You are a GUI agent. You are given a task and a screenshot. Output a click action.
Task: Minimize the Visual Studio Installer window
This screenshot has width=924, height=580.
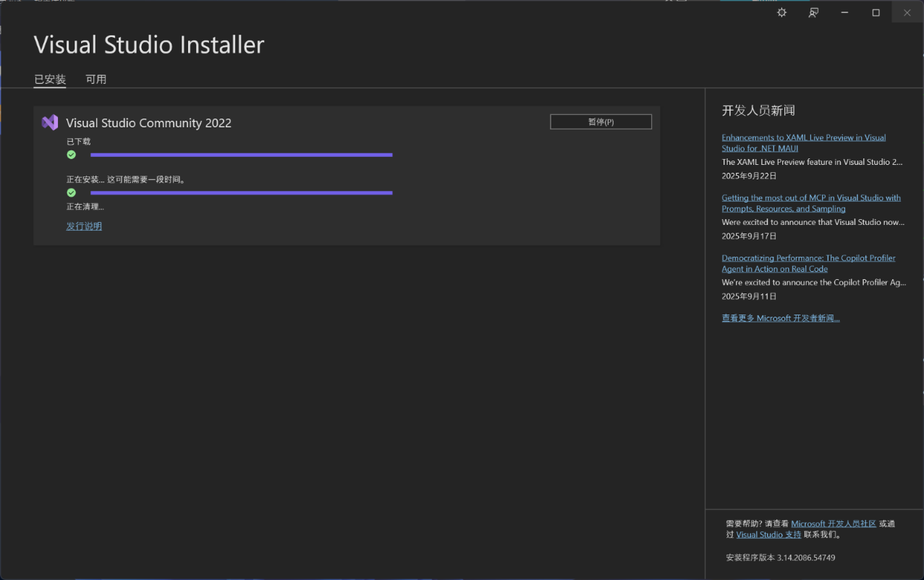(844, 12)
